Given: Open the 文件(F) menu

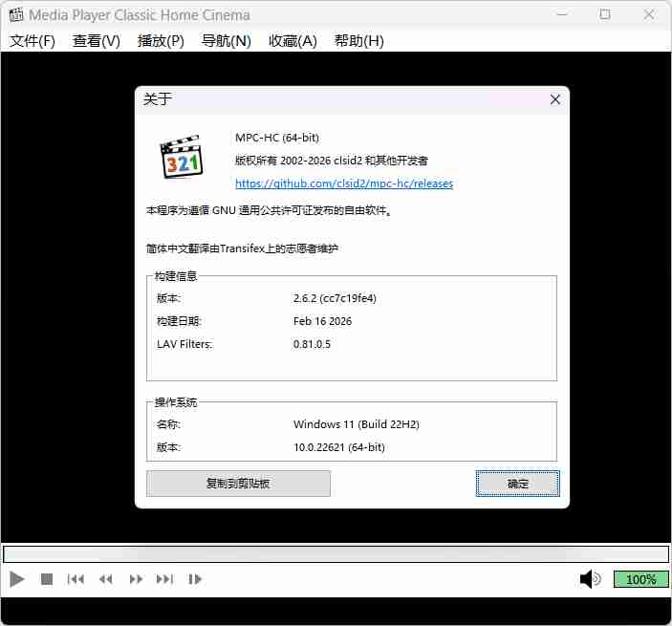Looking at the screenshot, I should 33,41.
